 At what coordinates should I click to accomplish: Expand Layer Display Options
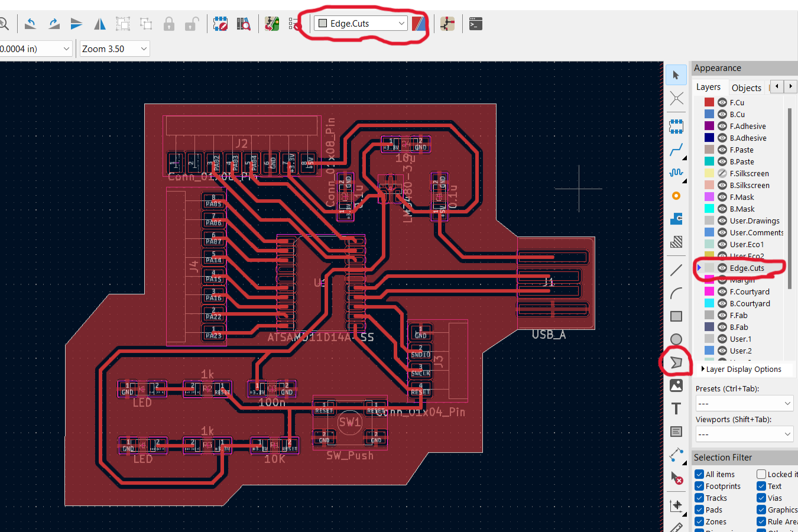coord(742,369)
